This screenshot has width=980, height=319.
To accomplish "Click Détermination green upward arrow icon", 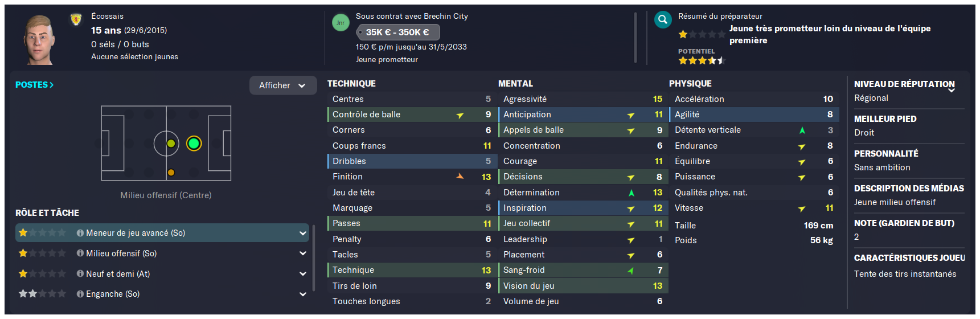I will pyautogui.click(x=632, y=193).
